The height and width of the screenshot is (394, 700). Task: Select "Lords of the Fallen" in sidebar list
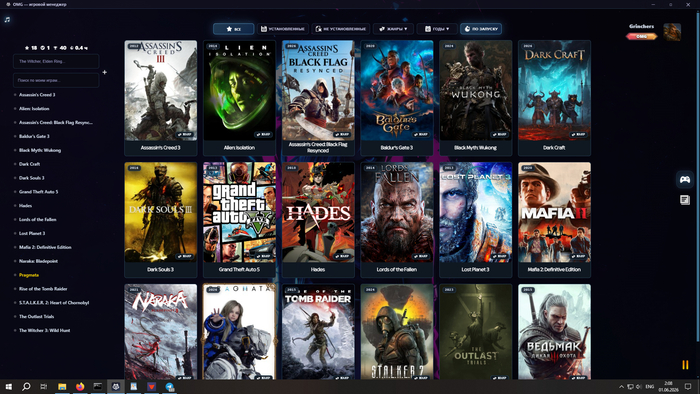[x=38, y=220]
